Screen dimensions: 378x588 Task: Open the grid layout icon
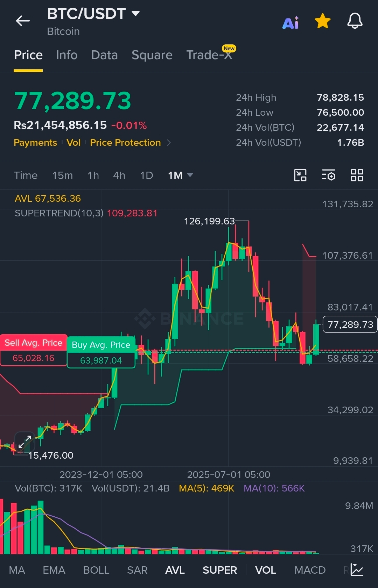click(357, 175)
